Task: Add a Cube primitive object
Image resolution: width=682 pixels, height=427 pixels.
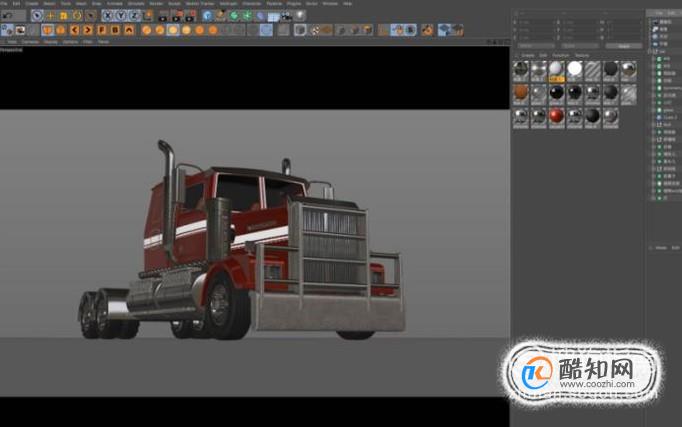Action: (207, 16)
